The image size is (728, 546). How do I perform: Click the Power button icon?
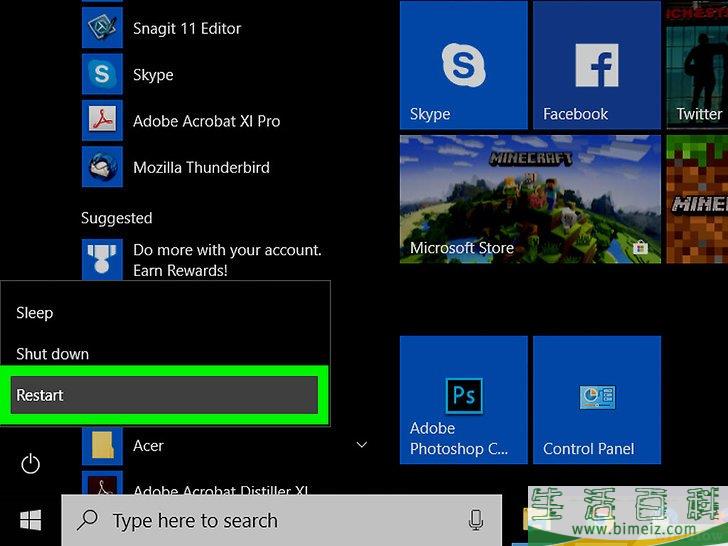[30, 464]
